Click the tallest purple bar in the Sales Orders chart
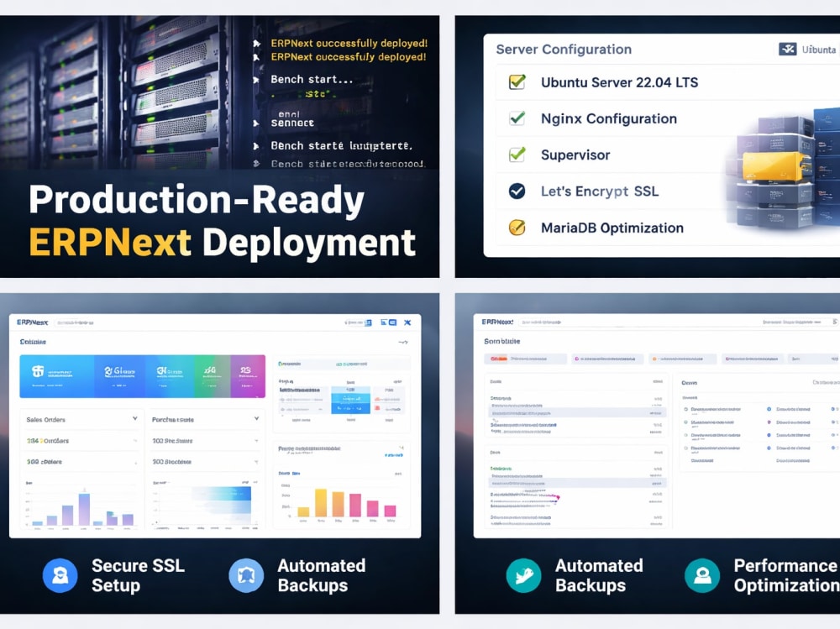 coord(84,509)
